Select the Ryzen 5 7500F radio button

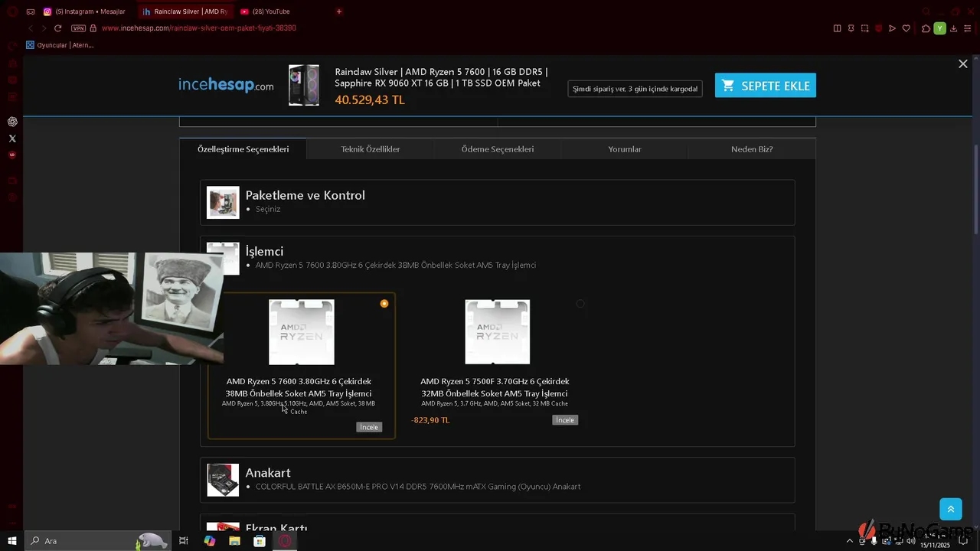coord(580,304)
